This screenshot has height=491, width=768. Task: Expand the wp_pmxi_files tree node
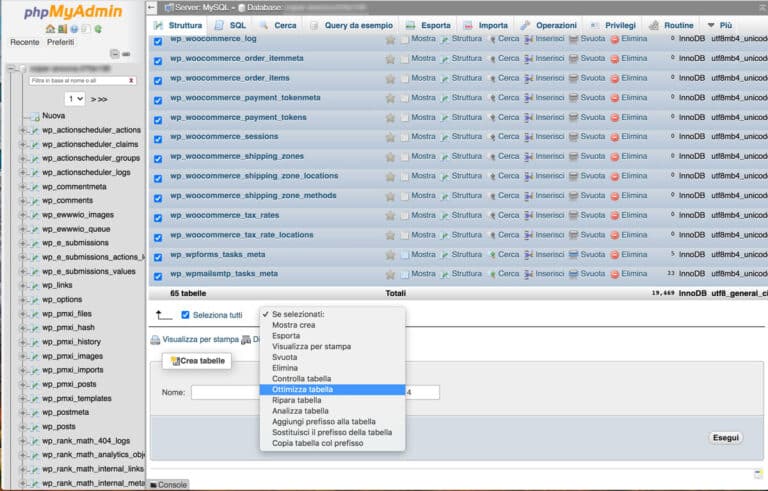point(22,314)
